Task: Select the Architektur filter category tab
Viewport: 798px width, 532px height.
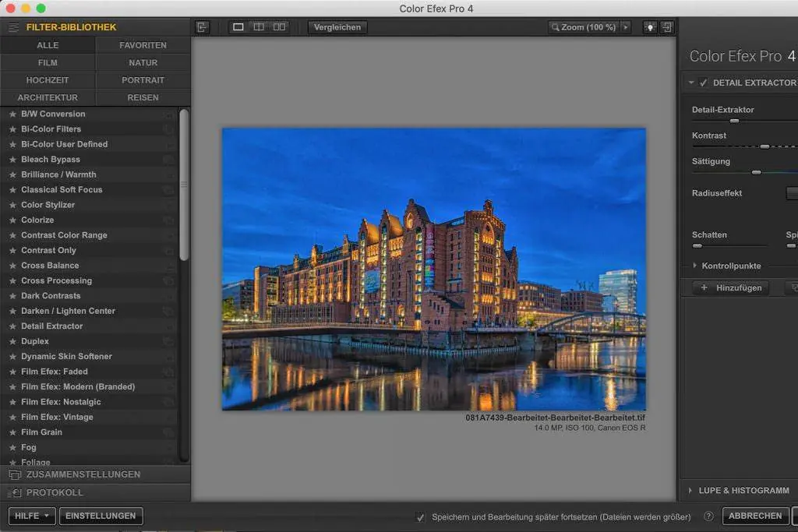Action: (48, 97)
